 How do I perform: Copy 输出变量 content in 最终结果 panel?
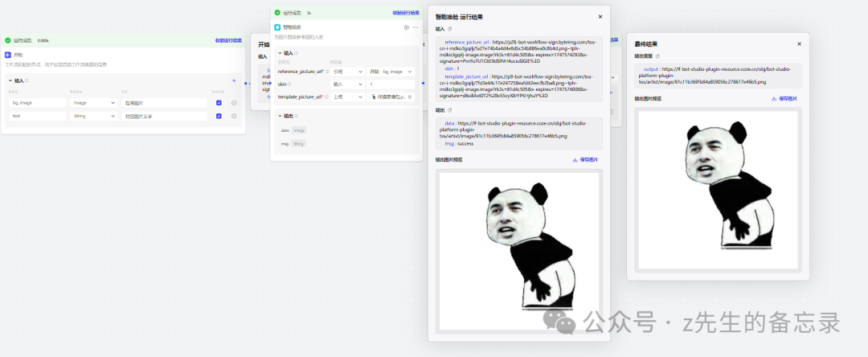pyautogui.click(x=657, y=56)
